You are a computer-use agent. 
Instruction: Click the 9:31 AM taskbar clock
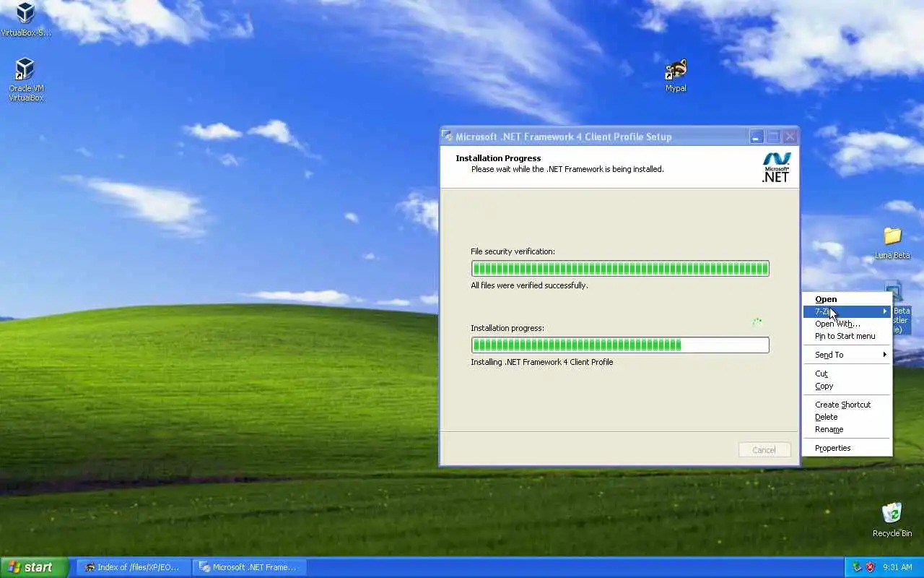(x=897, y=567)
